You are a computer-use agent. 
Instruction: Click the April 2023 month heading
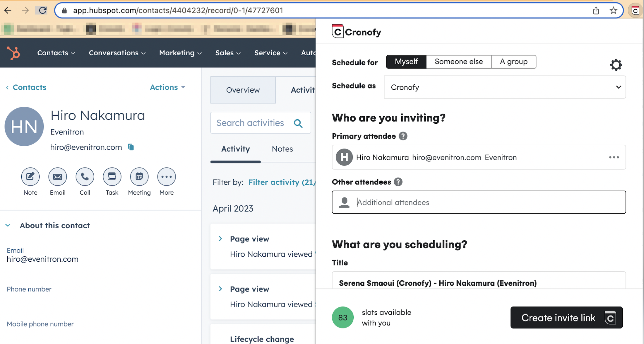[x=233, y=209]
